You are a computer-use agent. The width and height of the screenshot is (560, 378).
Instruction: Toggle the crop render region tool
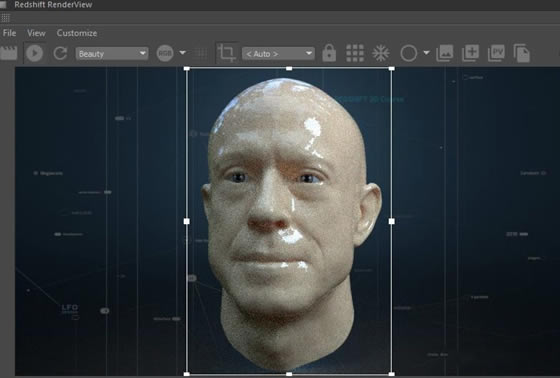tap(226, 53)
